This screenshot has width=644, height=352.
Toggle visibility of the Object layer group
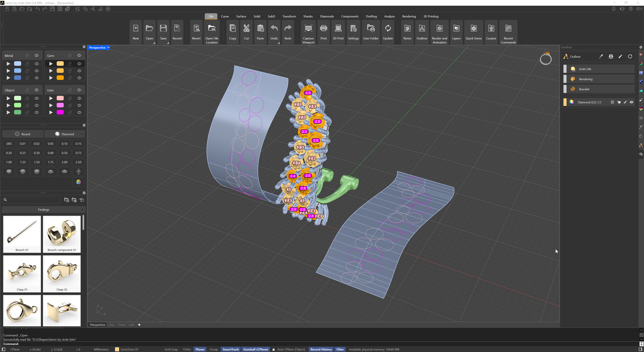(37, 90)
